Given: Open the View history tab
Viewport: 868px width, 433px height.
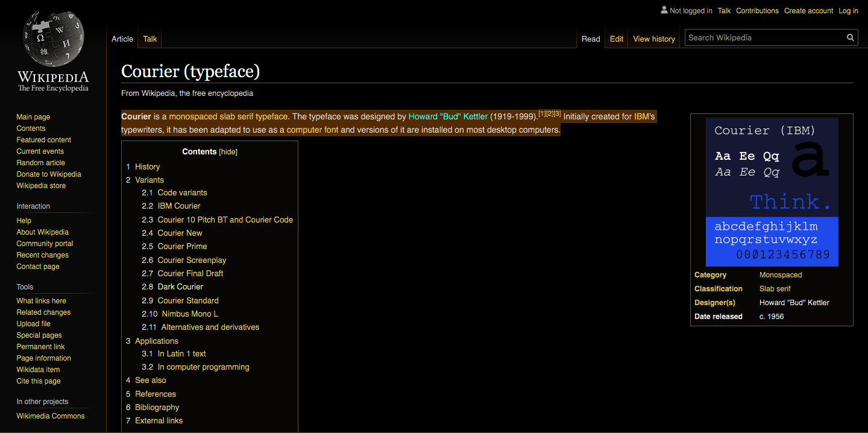Looking at the screenshot, I should click(x=654, y=39).
